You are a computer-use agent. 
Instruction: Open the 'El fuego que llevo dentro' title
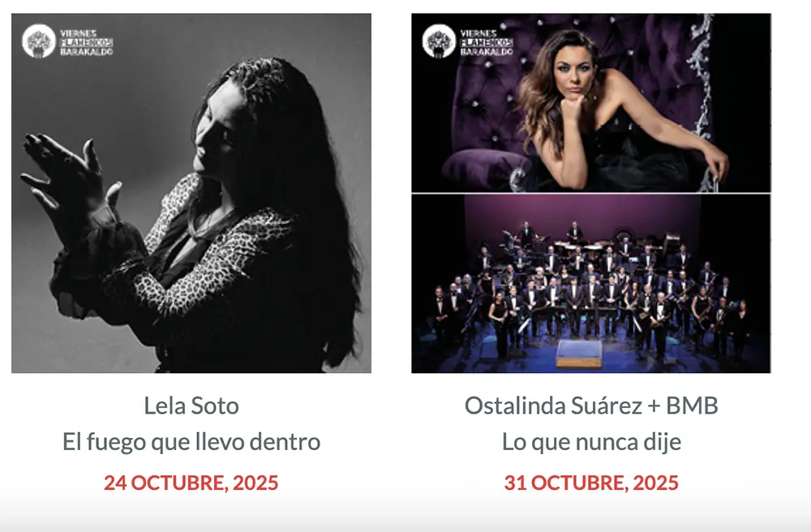pyautogui.click(x=191, y=441)
